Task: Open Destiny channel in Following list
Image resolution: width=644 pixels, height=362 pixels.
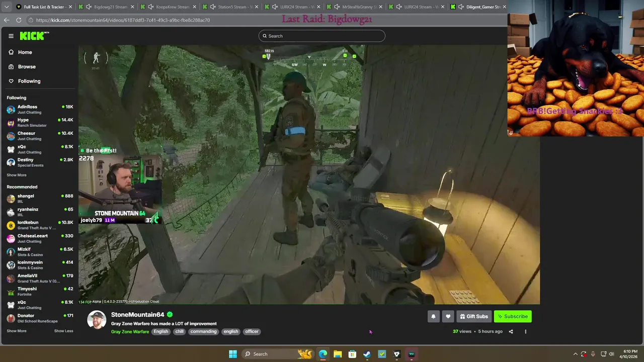Action: 40,162
